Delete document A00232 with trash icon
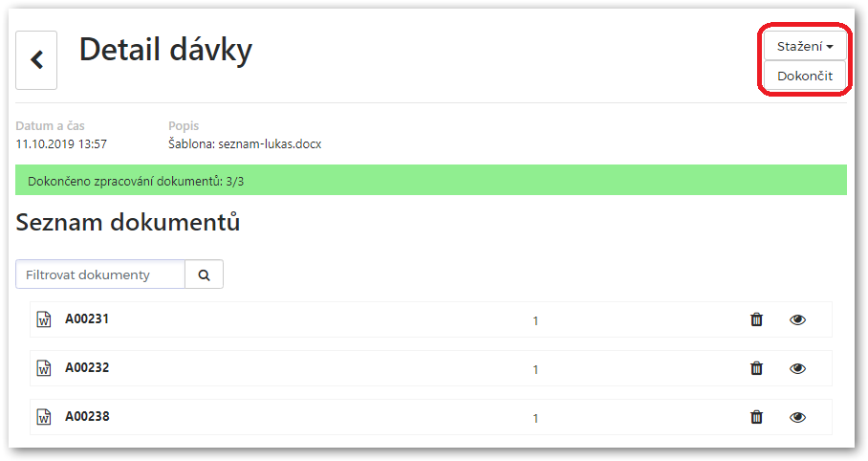The image size is (868, 461). tap(756, 368)
